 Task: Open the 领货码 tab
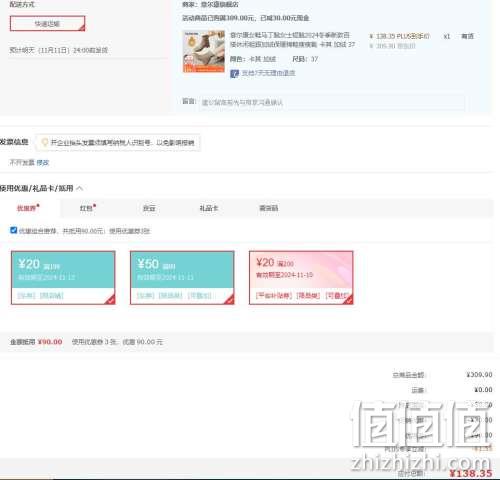coord(269,208)
